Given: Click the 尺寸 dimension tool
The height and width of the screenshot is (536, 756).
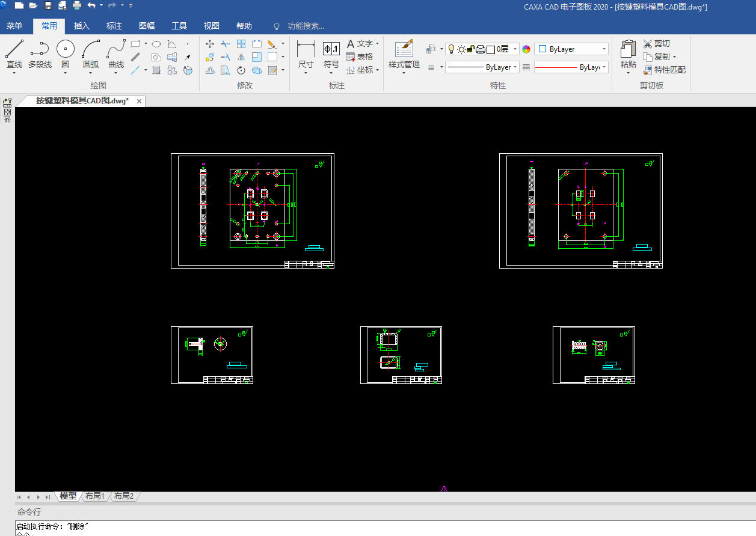Looking at the screenshot, I should click(x=306, y=54).
